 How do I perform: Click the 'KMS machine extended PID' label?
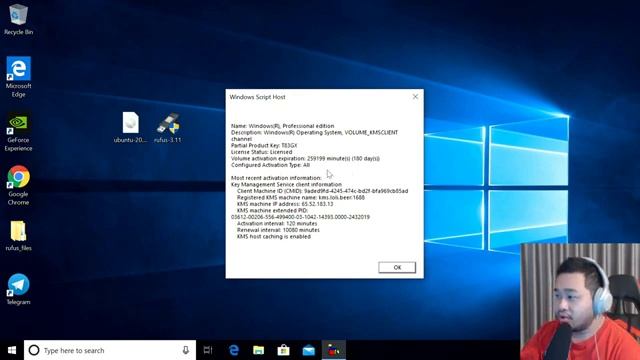[272, 210]
